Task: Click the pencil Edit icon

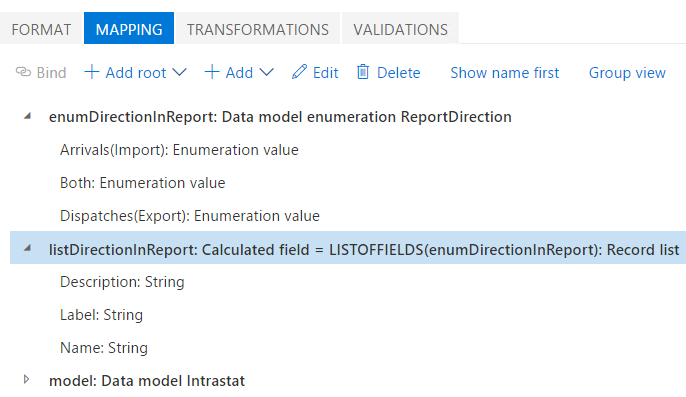Action: point(299,72)
